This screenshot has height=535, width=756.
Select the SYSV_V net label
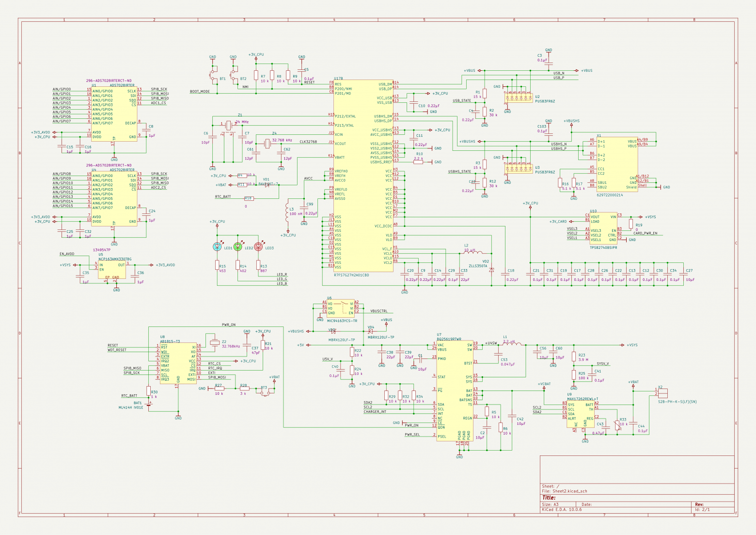coord(603,364)
